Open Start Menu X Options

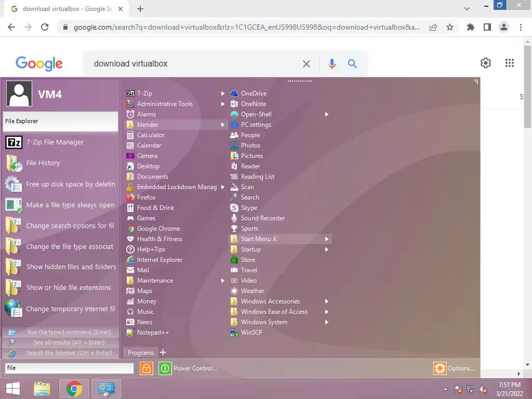click(x=454, y=368)
